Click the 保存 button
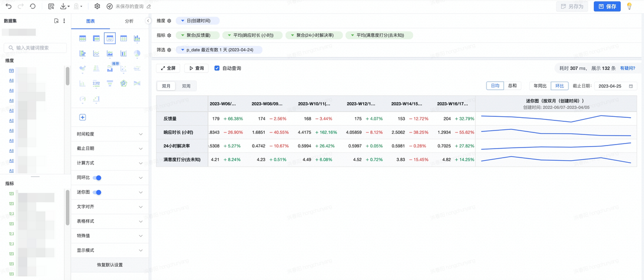644x280 pixels. pyautogui.click(x=607, y=7)
